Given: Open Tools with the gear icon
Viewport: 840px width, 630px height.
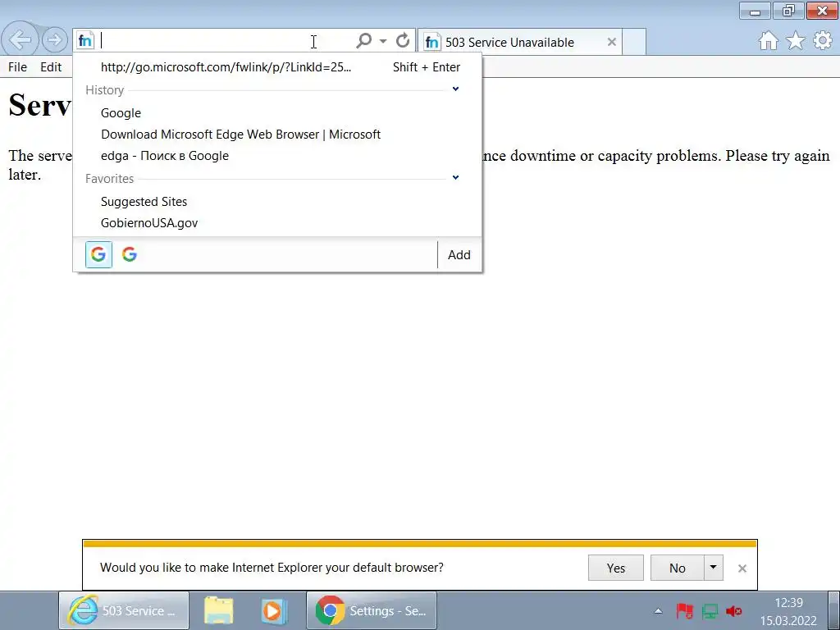Looking at the screenshot, I should [x=823, y=41].
